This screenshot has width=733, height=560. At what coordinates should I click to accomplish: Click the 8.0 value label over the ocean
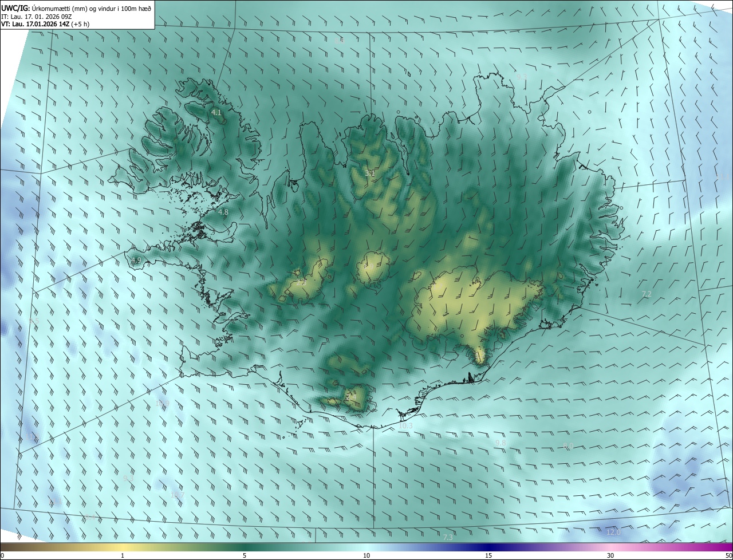pyautogui.click(x=568, y=445)
